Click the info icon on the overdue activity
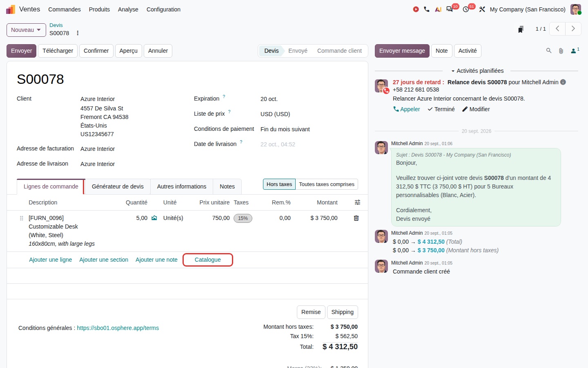Screen dimensions: 588x368 coord(563,82)
